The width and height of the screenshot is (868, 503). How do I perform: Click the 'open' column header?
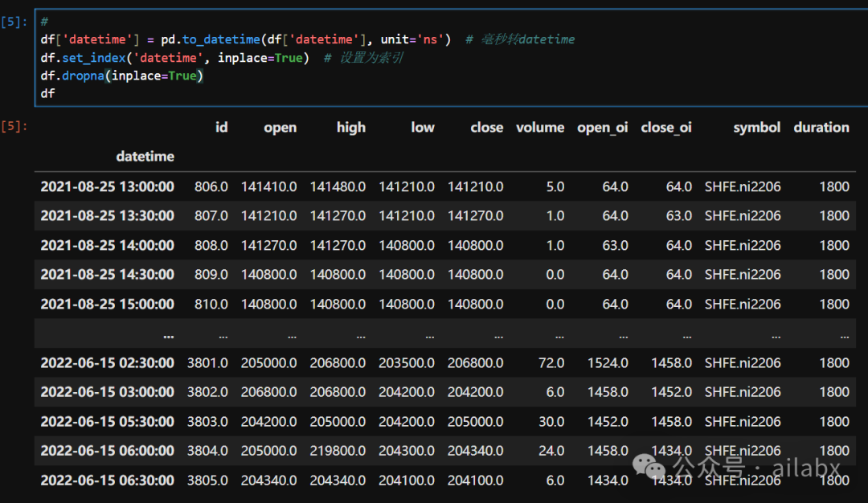coord(280,128)
